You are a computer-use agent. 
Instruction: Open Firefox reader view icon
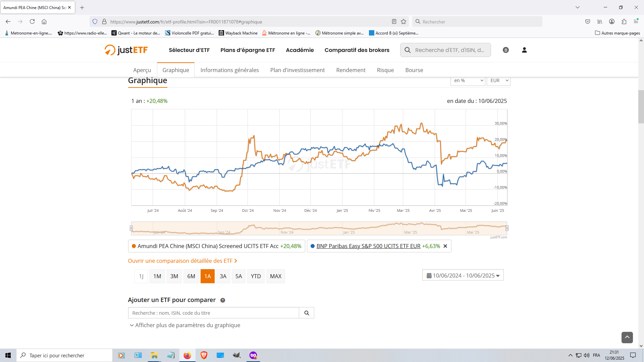click(394, 22)
